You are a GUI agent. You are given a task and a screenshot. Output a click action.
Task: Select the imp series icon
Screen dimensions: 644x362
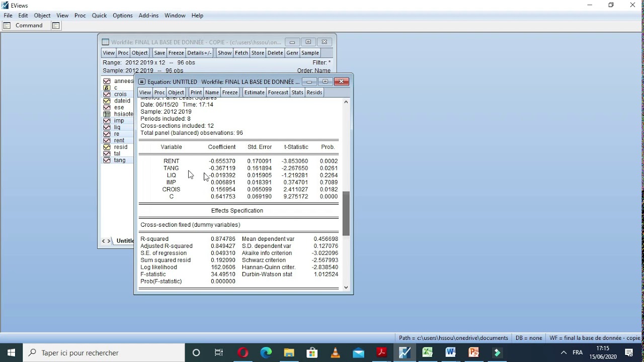pyautogui.click(x=107, y=121)
